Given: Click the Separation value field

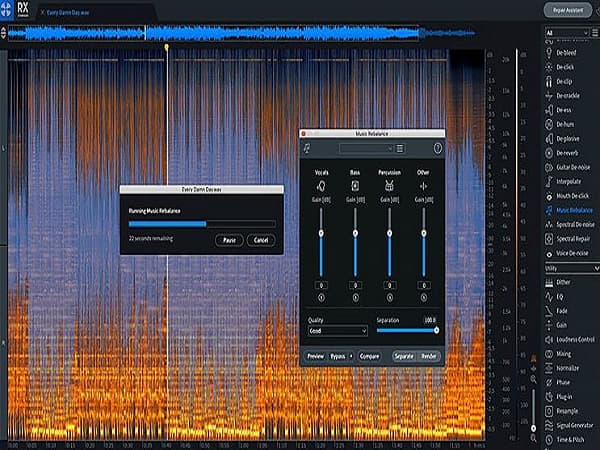Looking at the screenshot, I should coord(430,320).
